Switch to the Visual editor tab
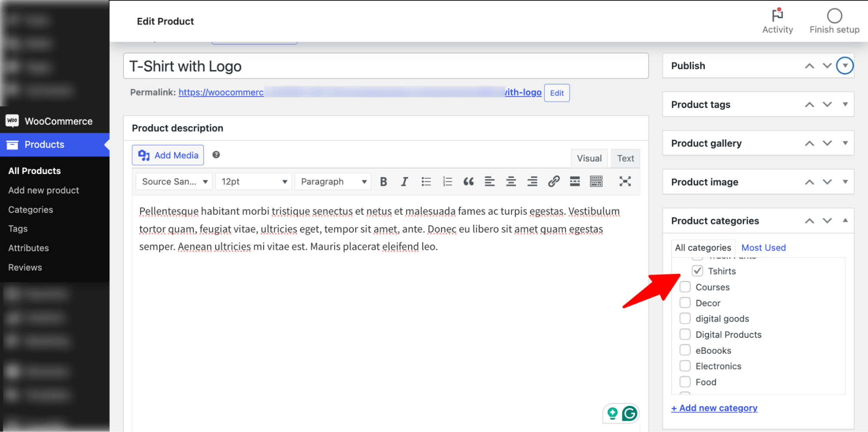The height and width of the screenshot is (432, 868). coord(589,159)
